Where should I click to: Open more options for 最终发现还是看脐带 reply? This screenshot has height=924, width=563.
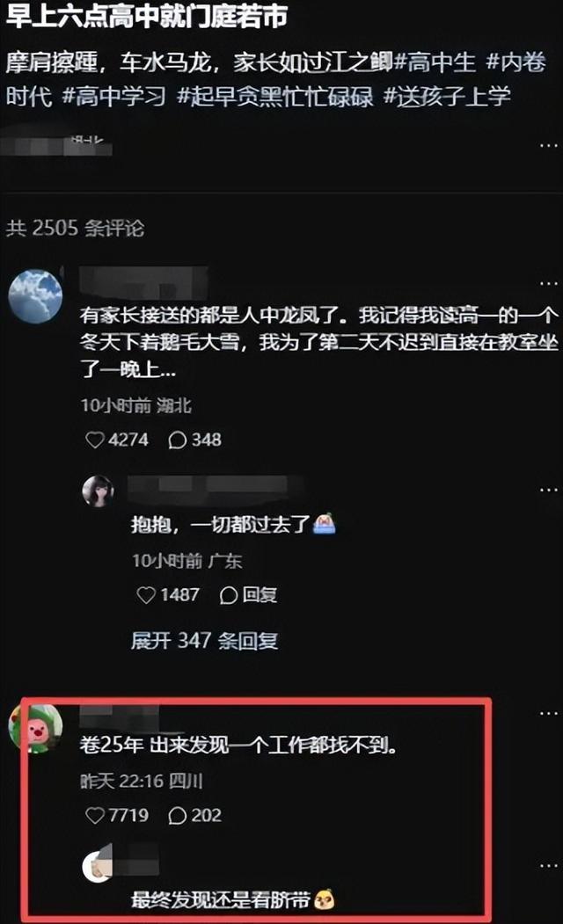tap(548, 866)
